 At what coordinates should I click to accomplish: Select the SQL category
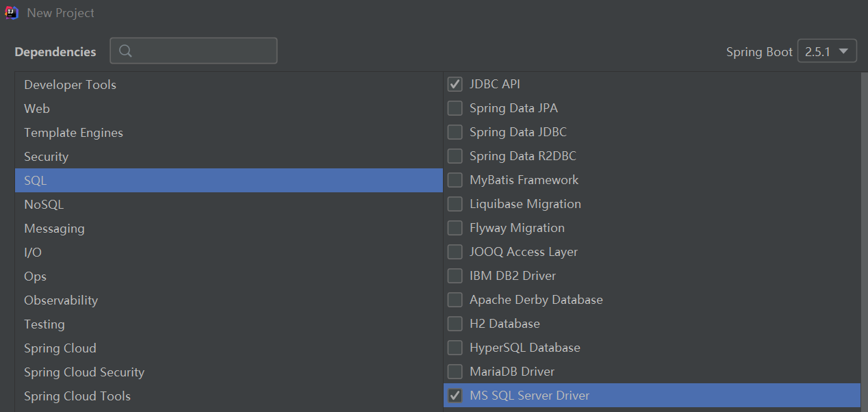pyautogui.click(x=229, y=181)
